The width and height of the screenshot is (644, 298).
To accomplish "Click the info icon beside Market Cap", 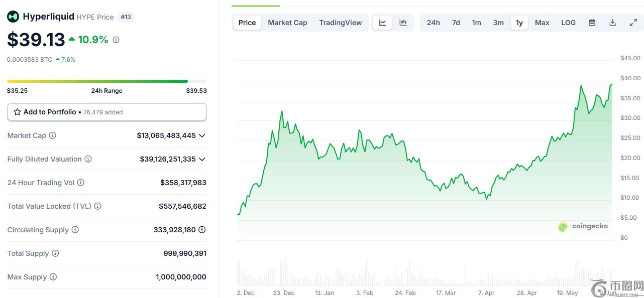I will click(52, 135).
